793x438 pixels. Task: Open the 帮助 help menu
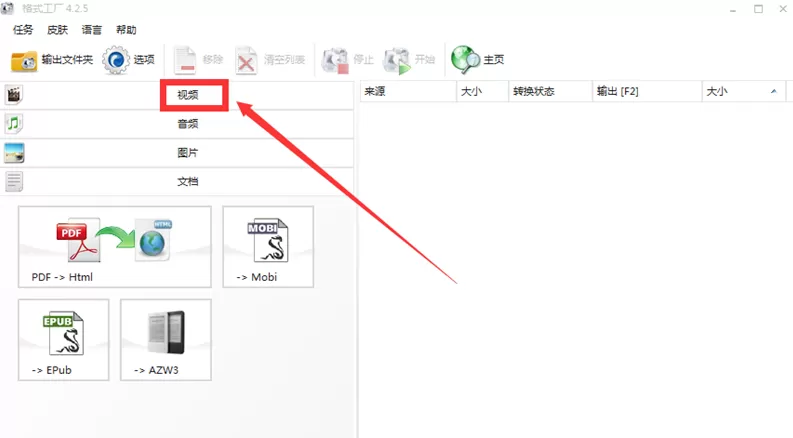point(126,30)
